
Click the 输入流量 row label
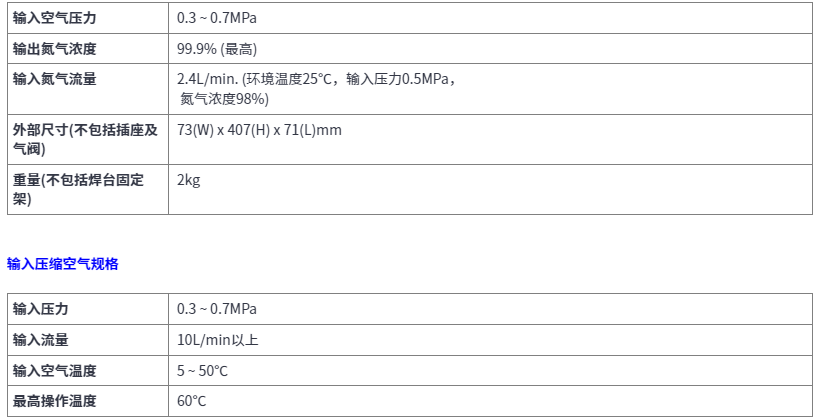point(41,340)
